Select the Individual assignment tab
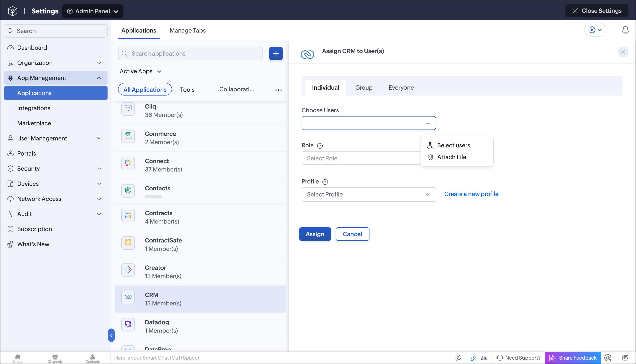The width and height of the screenshot is (636, 364). click(x=325, y=88)
